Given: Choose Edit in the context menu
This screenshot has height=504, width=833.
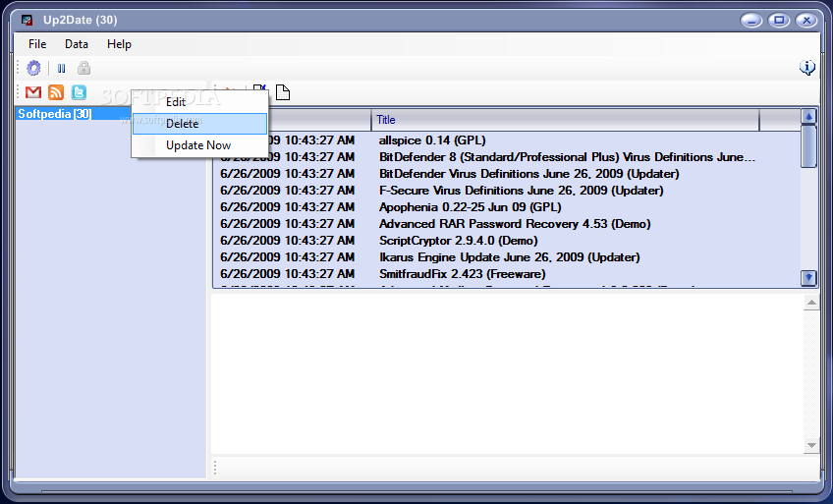Looking at the screenshot, I should click(199, 102).
